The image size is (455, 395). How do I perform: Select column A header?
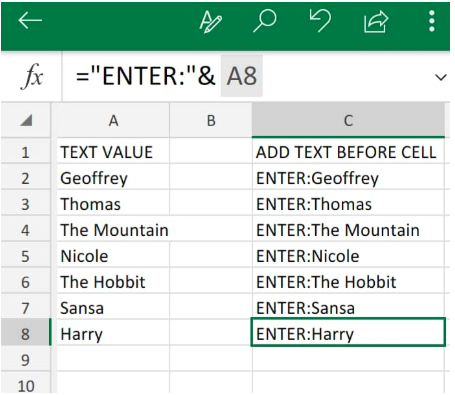113,120
